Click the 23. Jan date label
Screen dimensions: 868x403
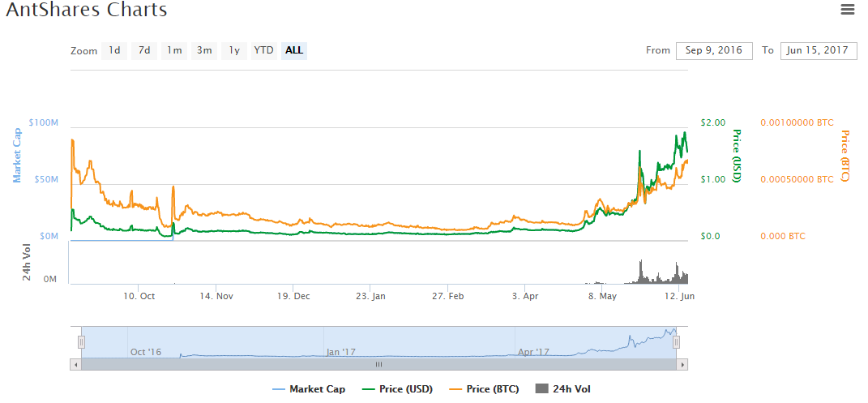371,296
